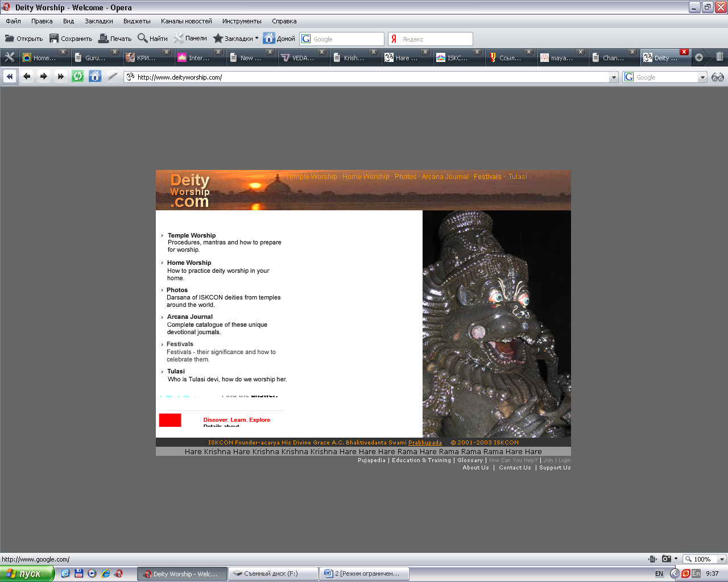Click the wand pencil icon next to home
This screenshot has height=582, width=728.
pyautogui.click(x=113, y=76)
